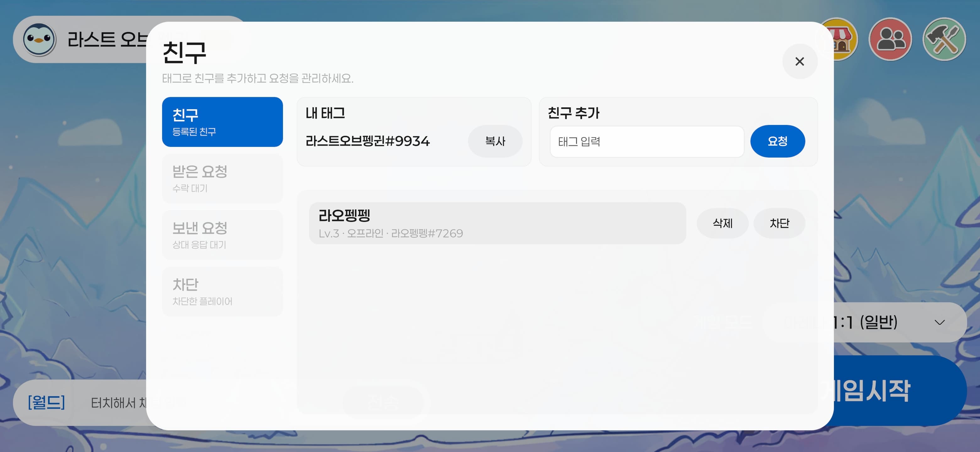The height and width of the screenshot is (452, 980).
Task: Copy my tag with the 복사 button
Action: tap(495, 141)
